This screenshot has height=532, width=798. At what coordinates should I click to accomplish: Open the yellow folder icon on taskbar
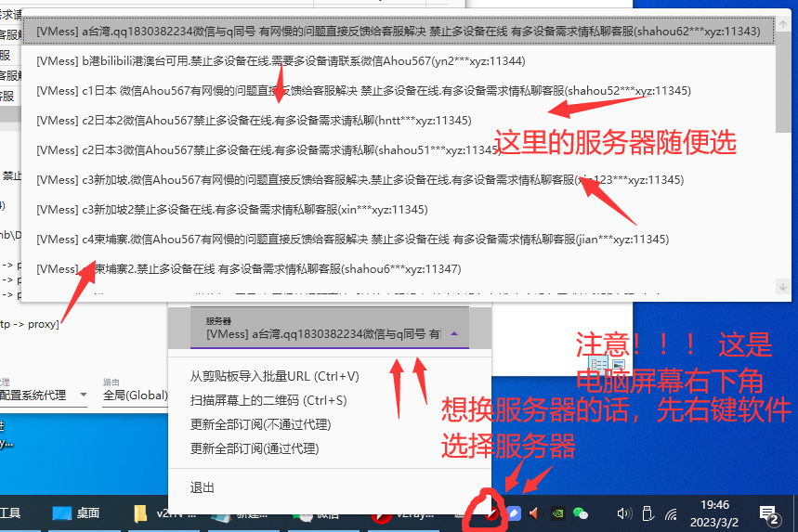point(140,513)
